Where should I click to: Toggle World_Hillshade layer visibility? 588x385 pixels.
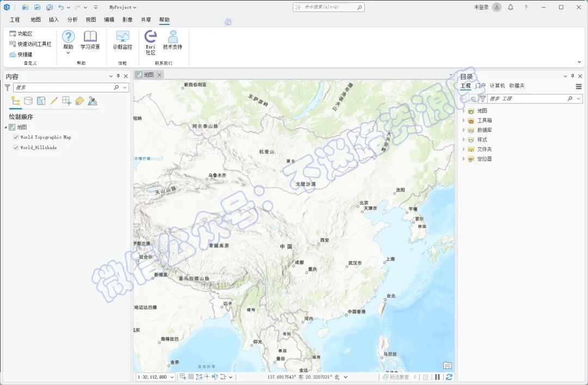[x=16, y=147]
